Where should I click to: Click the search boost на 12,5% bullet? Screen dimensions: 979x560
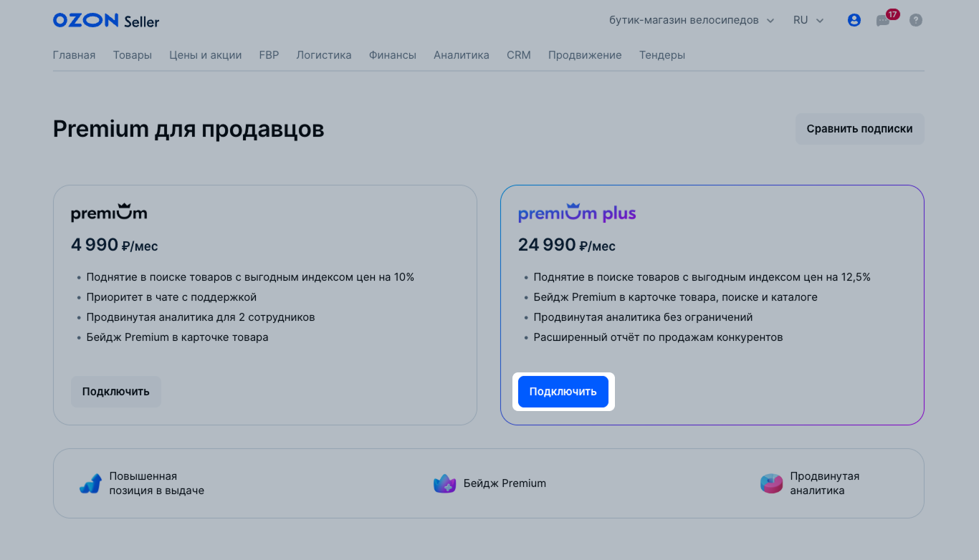pos(702,277)
